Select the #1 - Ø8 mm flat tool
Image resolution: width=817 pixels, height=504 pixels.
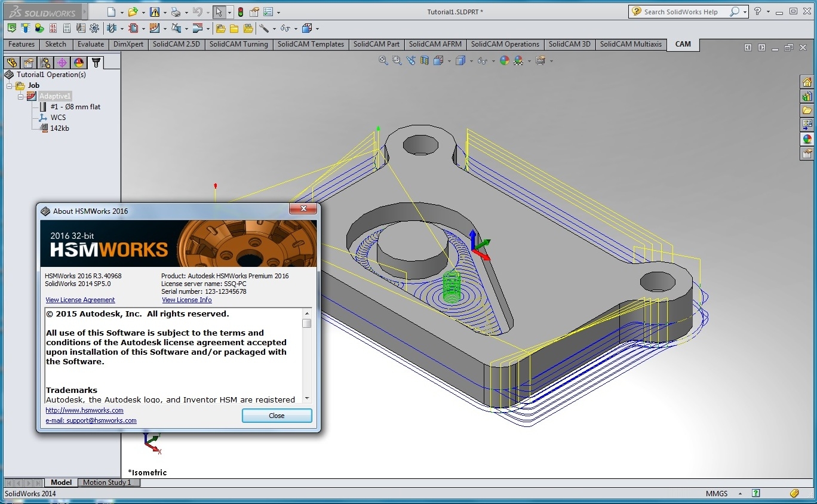click(x=75, y=107)
